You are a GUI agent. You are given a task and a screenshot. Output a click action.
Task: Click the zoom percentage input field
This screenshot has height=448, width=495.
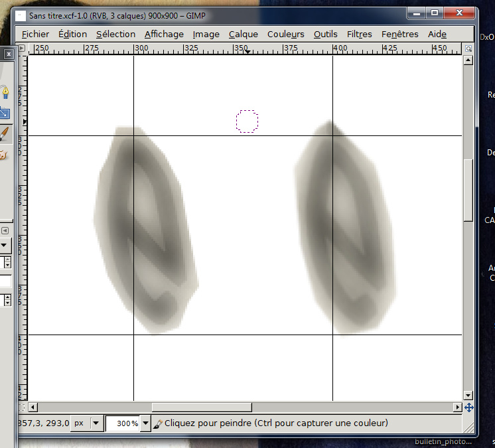(122, 423)
